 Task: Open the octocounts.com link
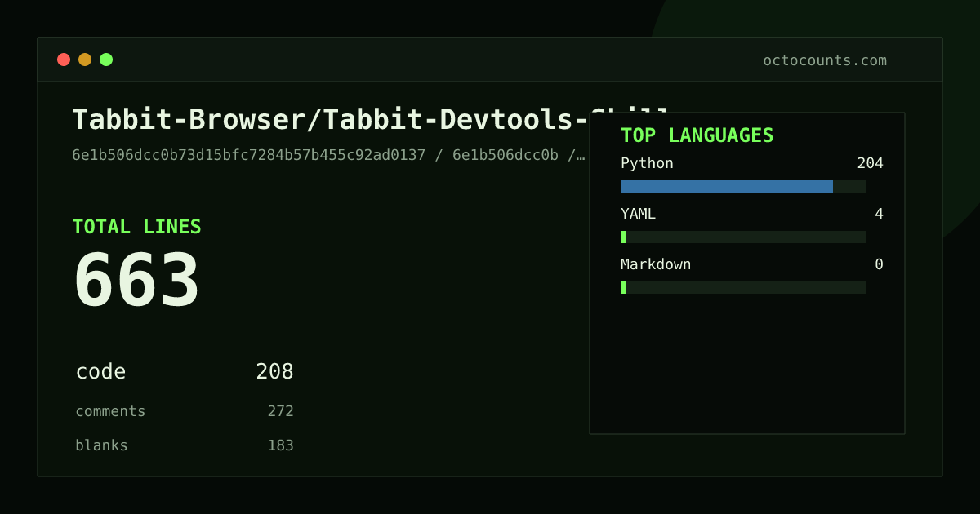tap(825, 60)
